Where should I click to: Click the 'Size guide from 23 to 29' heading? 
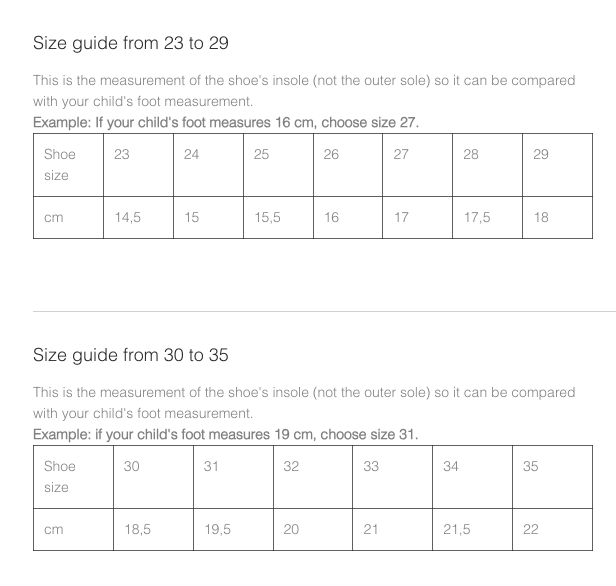130,43
